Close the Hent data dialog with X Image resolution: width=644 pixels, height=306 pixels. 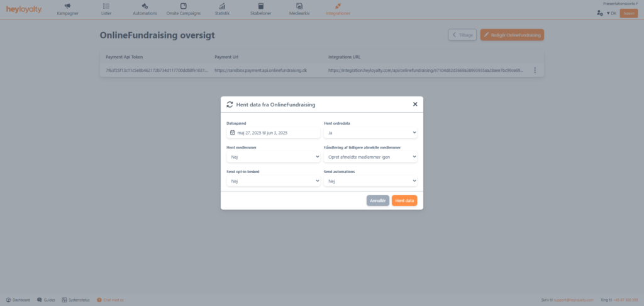415,105
